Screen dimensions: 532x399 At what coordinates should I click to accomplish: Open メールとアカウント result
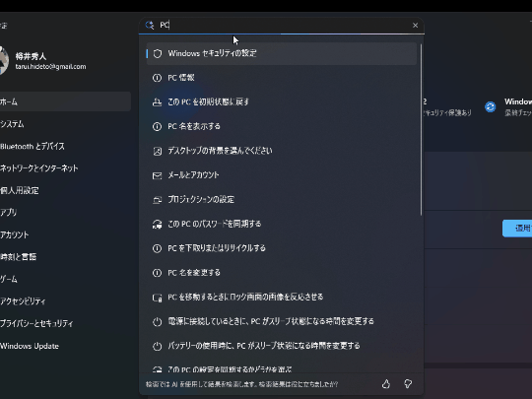(x=281, y=175)
